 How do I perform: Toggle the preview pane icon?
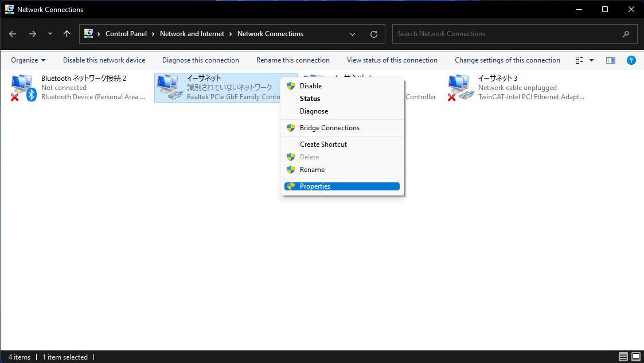[x=610, y=60]
